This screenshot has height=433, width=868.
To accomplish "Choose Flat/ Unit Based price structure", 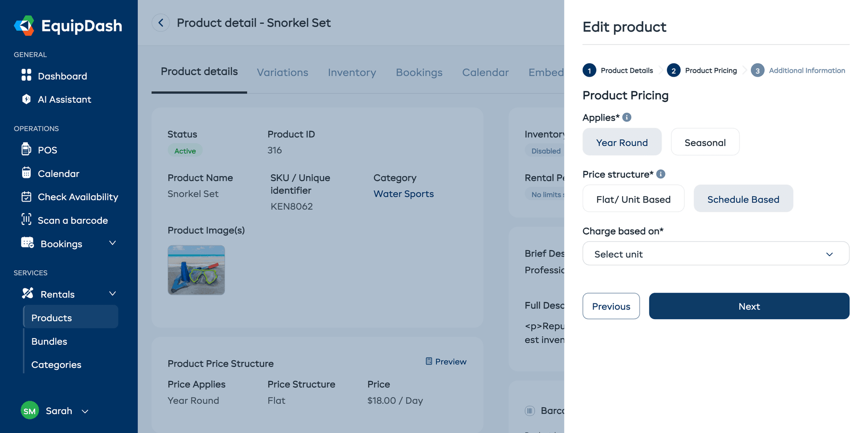I will tap(633, 199).
